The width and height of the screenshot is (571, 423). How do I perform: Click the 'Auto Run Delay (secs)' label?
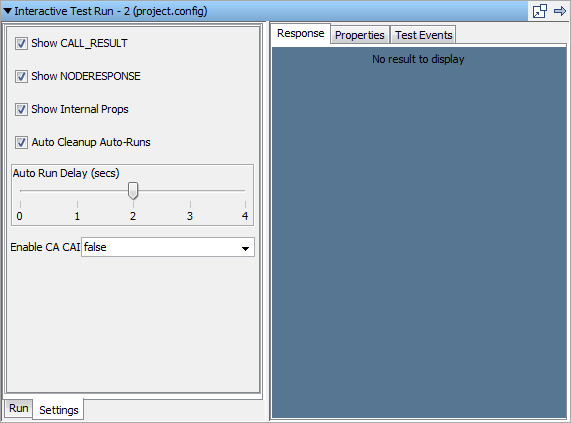(x=66, y=173)
